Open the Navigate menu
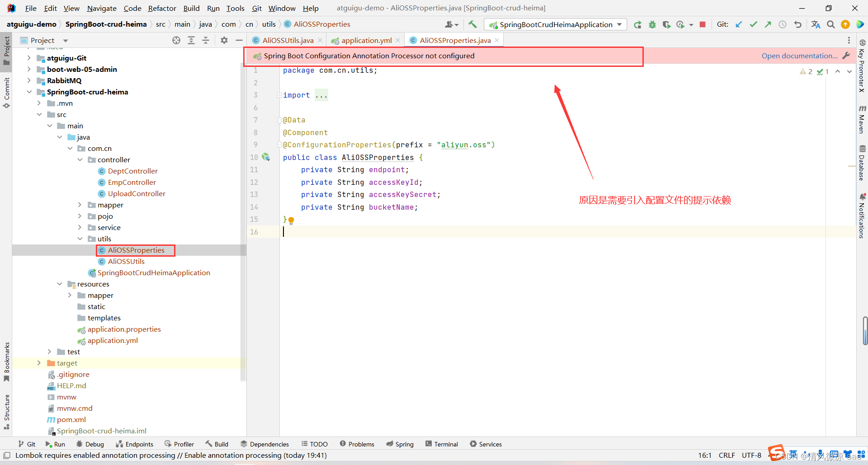The image size is (868, 465). [x=102, y=8]
